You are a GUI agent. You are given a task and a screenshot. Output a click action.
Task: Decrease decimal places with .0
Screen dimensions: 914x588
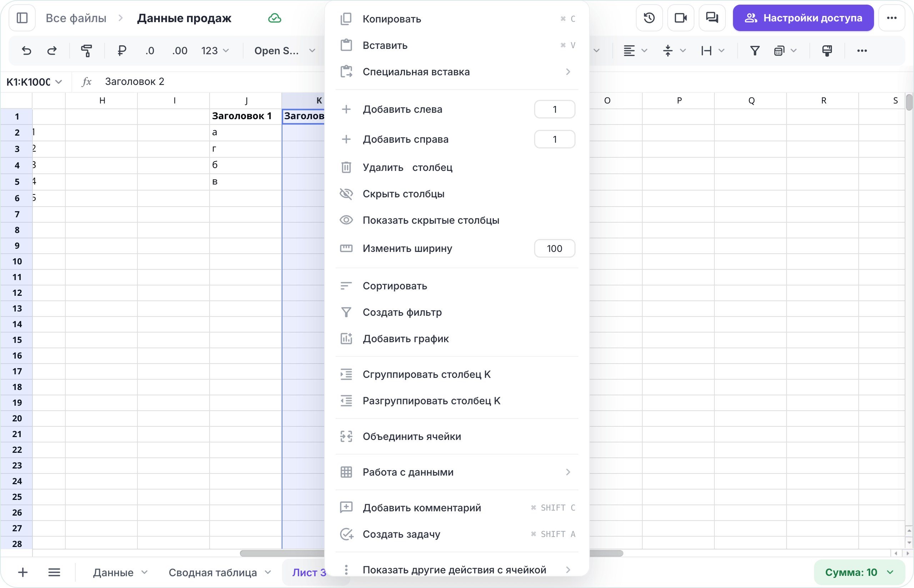(150, 51)
